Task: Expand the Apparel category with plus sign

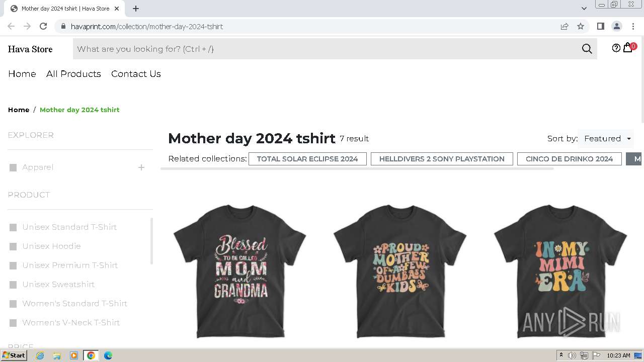Action: pyautogui.click(x=141, y=167)
